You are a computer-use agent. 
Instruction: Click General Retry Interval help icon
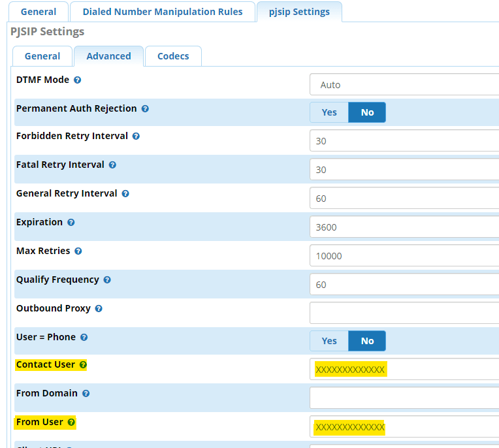[x=125, y=193]
